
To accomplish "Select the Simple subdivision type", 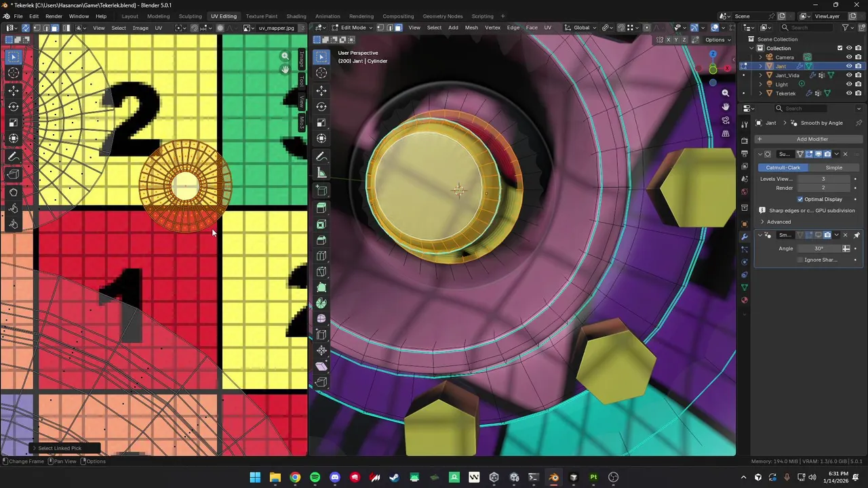I will click(833, 167).
